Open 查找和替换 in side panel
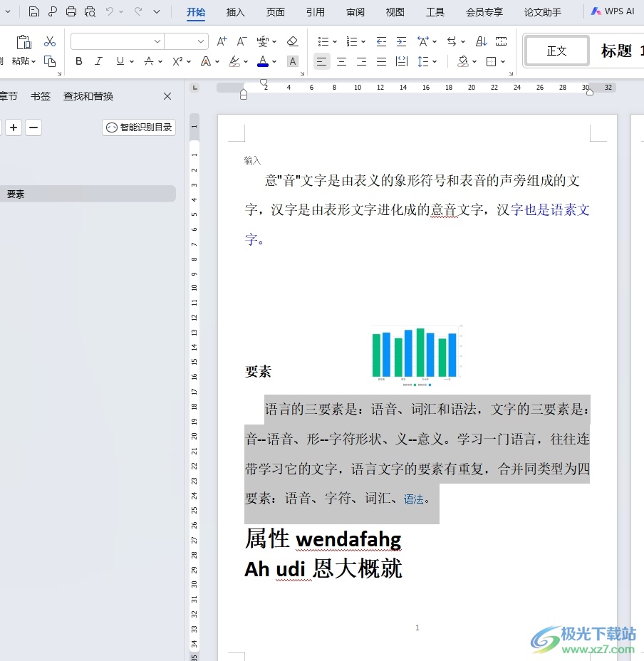This screenshot has height=661, width=644. 88,96
